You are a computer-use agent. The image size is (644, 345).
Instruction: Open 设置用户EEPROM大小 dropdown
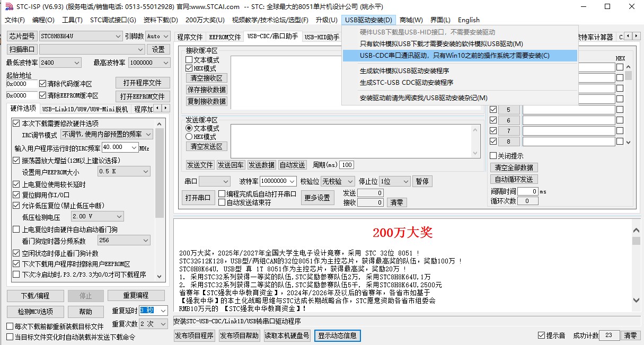pos(124,172)
